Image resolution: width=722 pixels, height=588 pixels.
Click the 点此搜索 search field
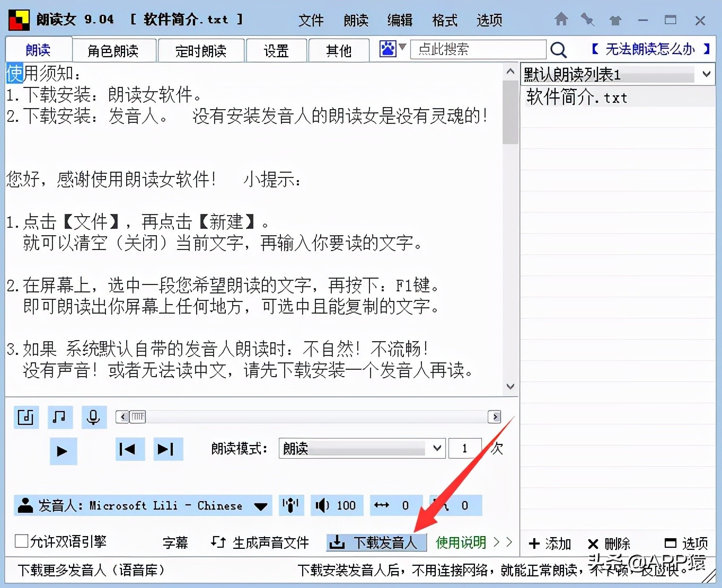point(478,49)
